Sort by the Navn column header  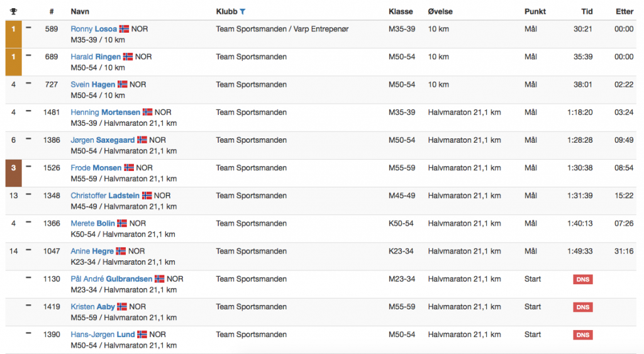(x=80, y=11)
